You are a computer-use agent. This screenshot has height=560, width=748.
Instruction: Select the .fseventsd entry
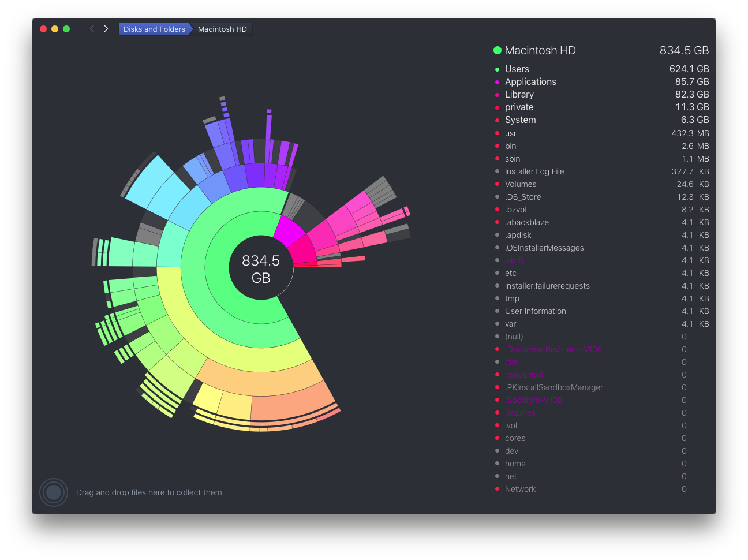[x=601, y=375]
